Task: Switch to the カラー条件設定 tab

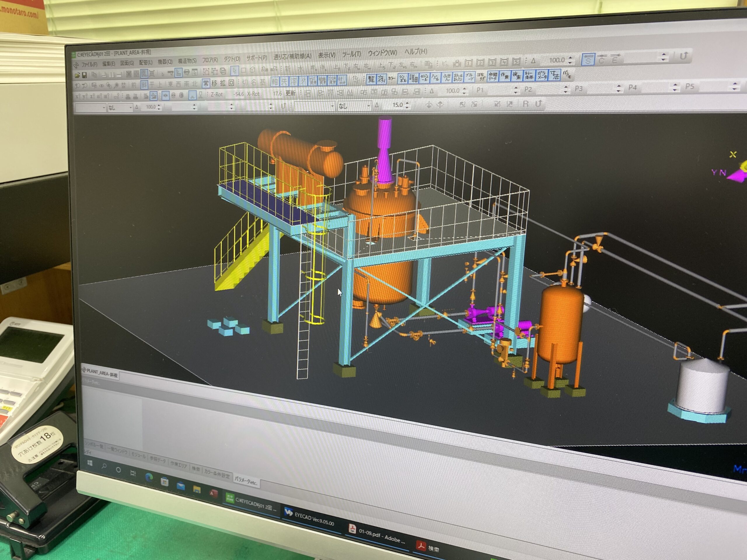Action: 217,475
